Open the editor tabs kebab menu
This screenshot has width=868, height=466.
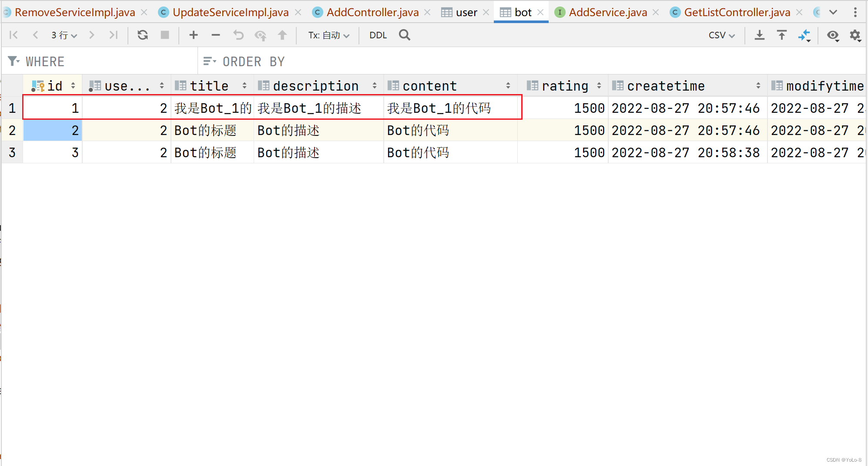pyautogui.click(x=855, y=12)
